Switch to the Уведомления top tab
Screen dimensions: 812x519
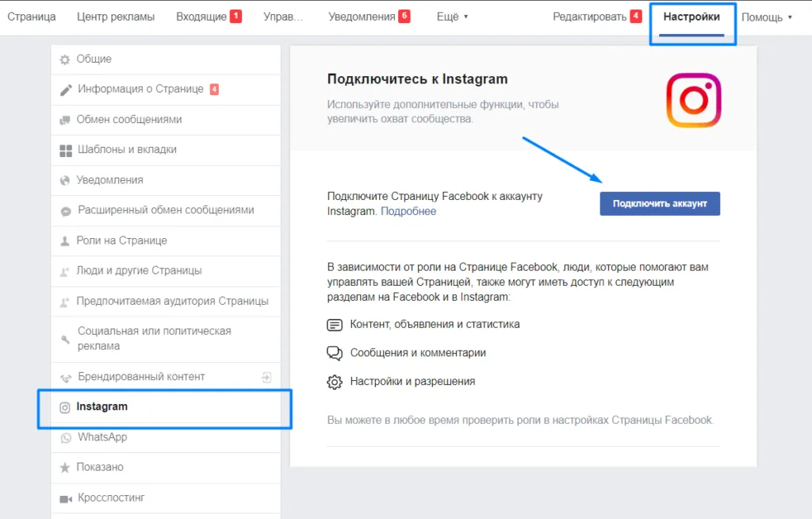pyautogui.click(x=370, y=17)
